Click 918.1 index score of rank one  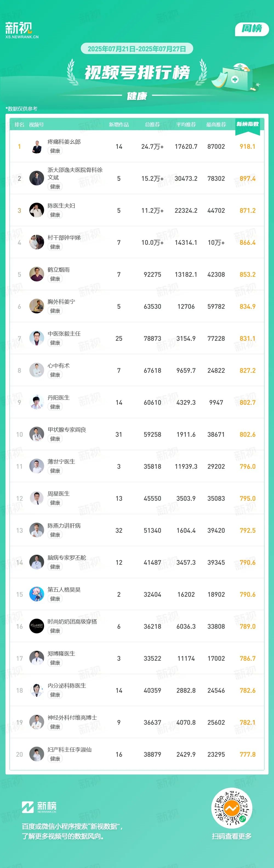pyautogui.click(x=248, y=147)
